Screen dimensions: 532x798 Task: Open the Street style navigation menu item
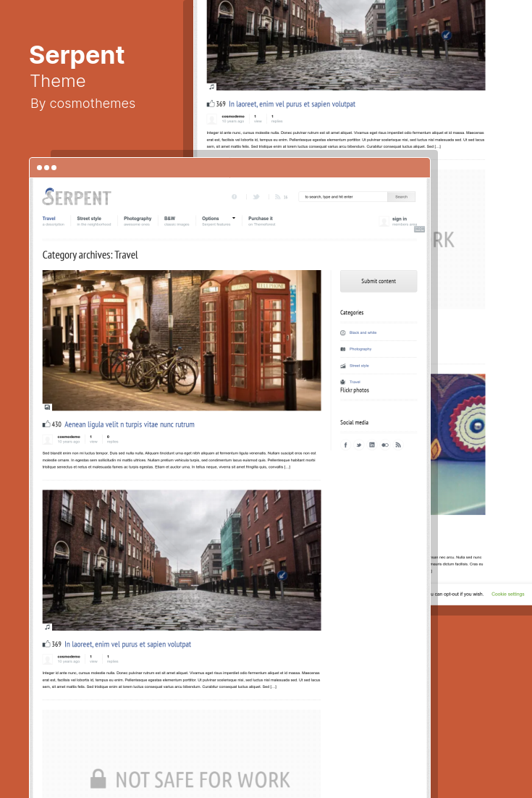pos(89,218)
